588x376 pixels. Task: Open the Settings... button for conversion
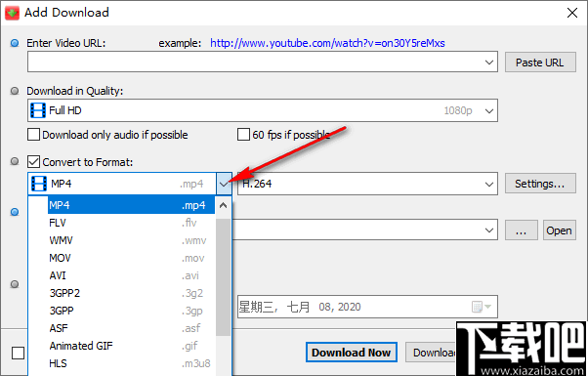(540, 184)
